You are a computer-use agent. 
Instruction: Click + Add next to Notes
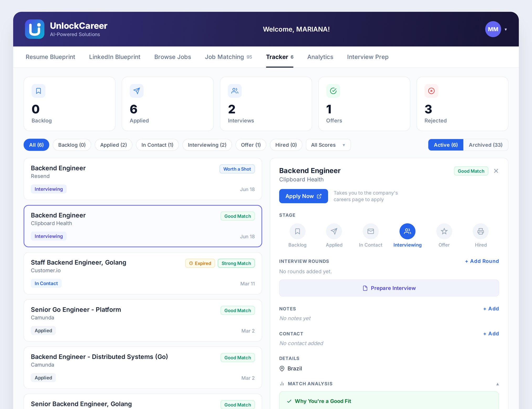[x=491, y=309]
